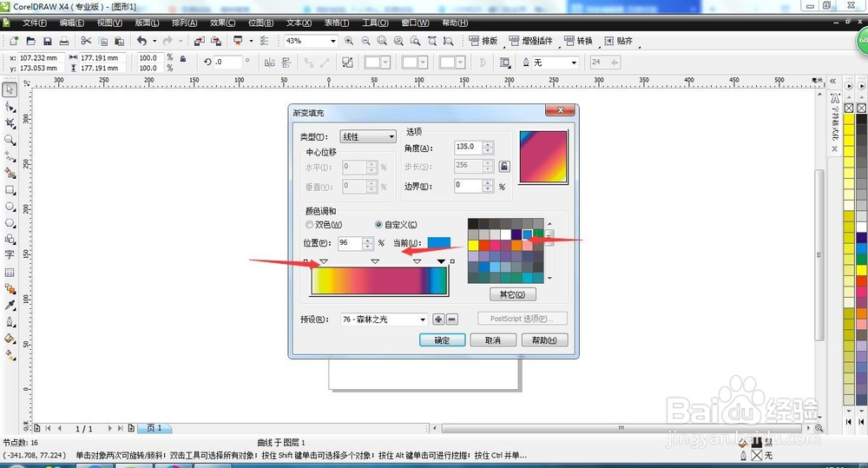The height and width of the screenshot is (468, 868).
Task: Click the Export icon
Action: point(216,41)
